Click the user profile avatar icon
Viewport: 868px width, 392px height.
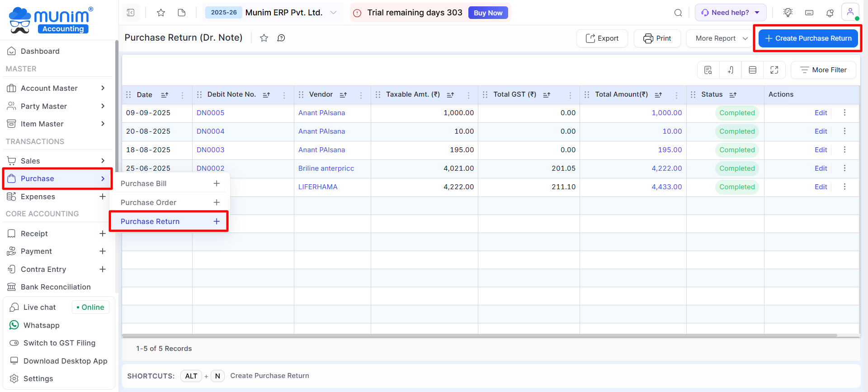pos(850,12)
